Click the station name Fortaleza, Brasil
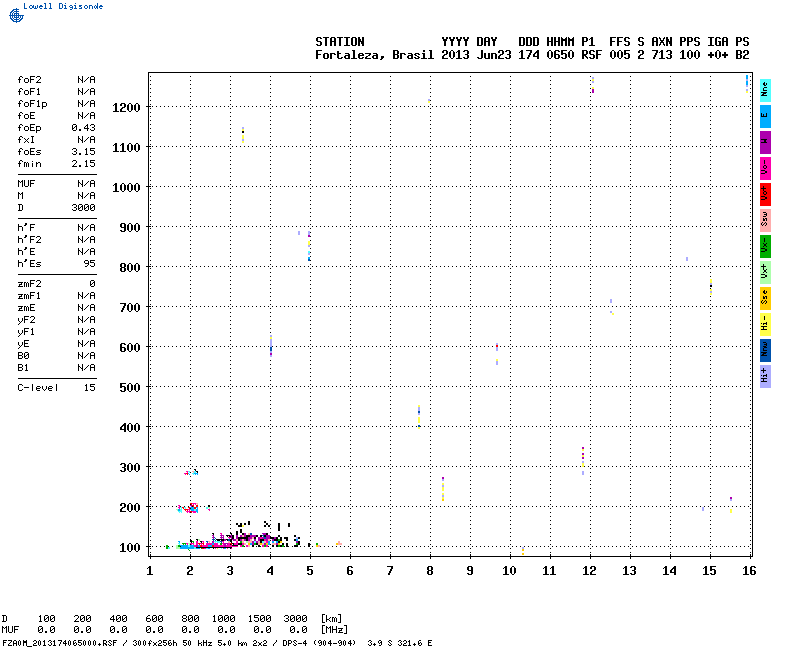 [374, 55]
